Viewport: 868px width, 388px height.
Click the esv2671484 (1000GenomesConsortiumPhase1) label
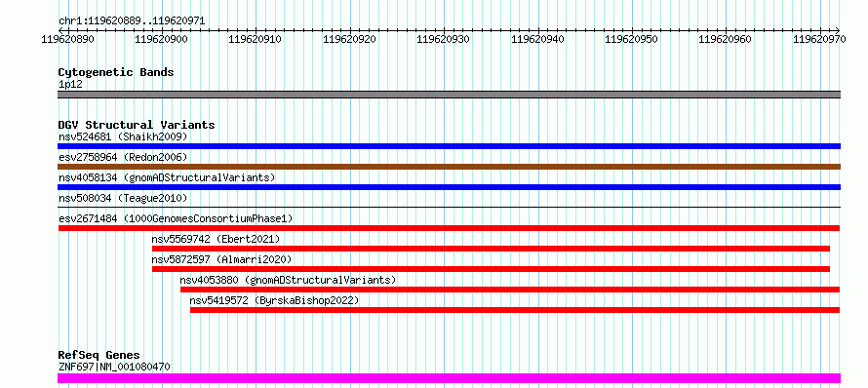tap(176, 218)
